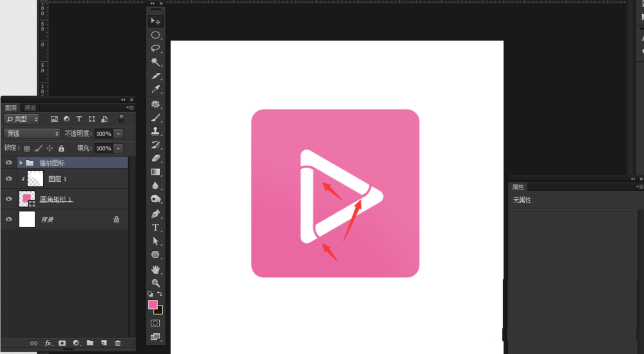Turn layer filtering switch on or off
The image size is (644, 354).
pyautogui.click(x=121, y=119)
